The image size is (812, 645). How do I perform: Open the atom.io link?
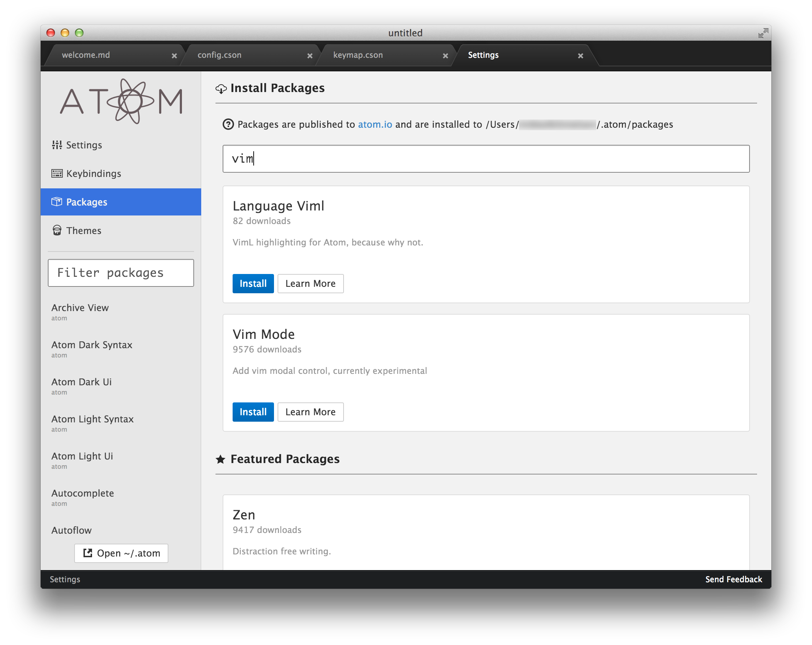(x=375, y=124)
